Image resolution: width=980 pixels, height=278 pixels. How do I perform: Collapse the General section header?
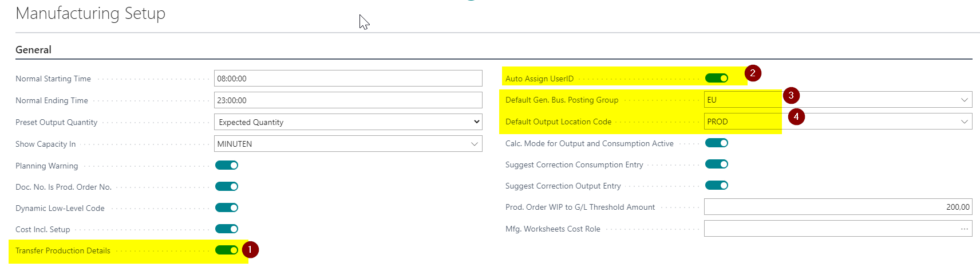(33, 50)
